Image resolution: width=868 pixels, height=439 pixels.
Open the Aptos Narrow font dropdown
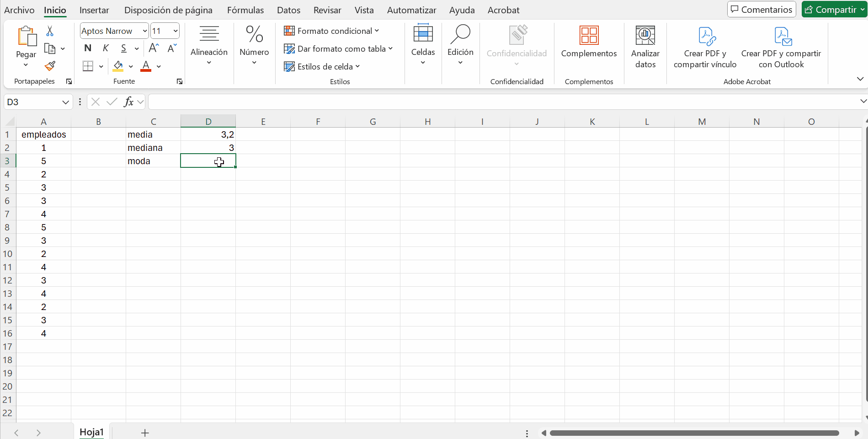pos(144,31)
